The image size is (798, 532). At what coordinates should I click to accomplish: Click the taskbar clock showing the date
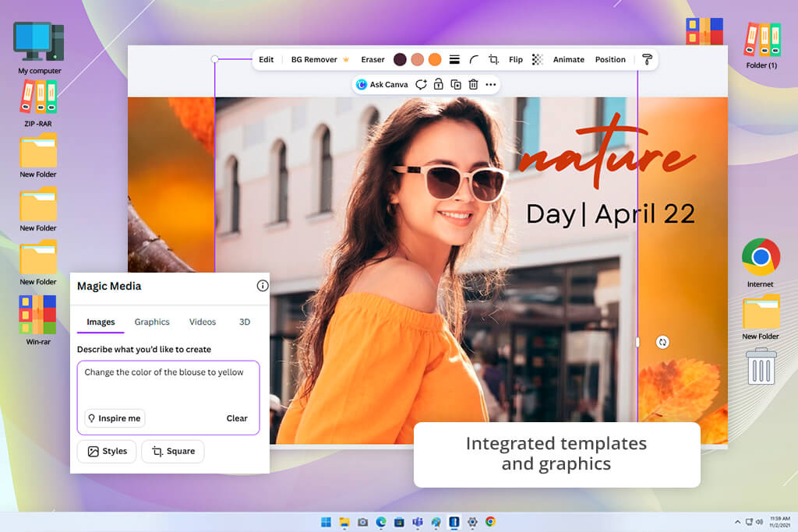pos(779,522)
